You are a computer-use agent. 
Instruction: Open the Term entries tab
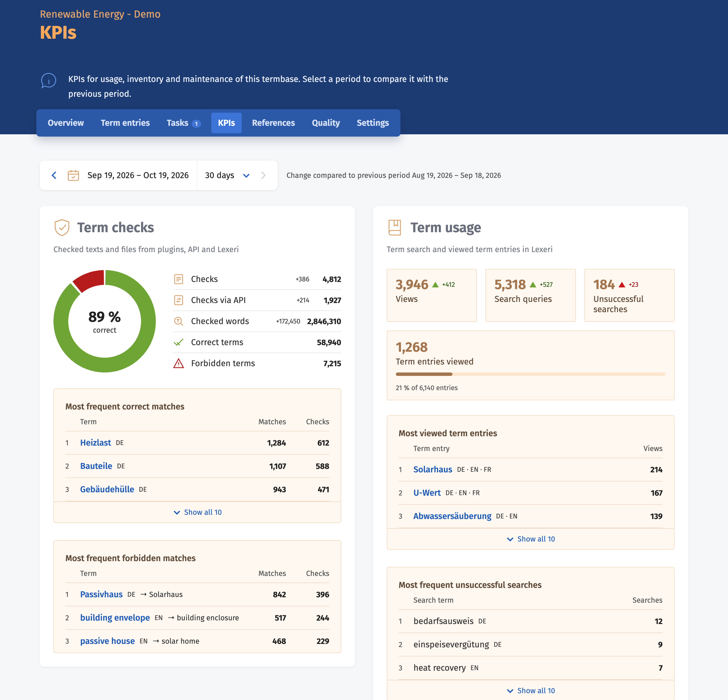(x=125, y=123)
